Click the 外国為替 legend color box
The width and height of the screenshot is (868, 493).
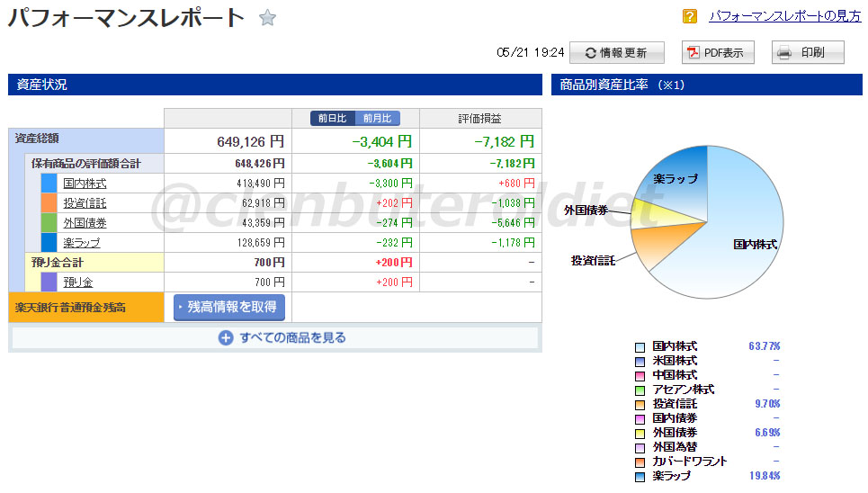pos(640,448)
